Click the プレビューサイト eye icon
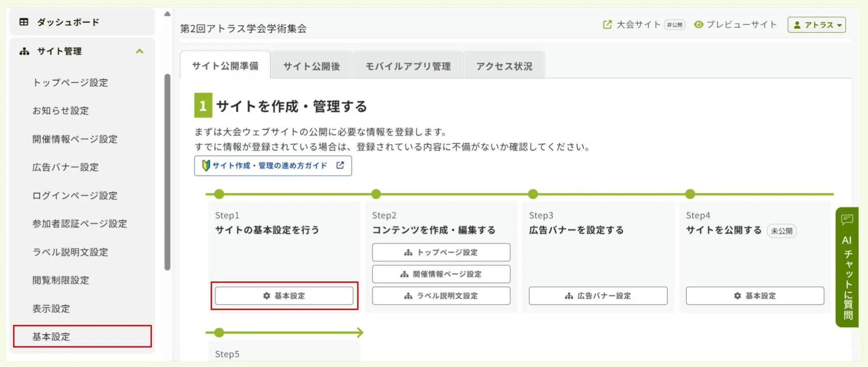Viewport: 868px width, 367px height. pyautogui.click(x=698, y=24)
